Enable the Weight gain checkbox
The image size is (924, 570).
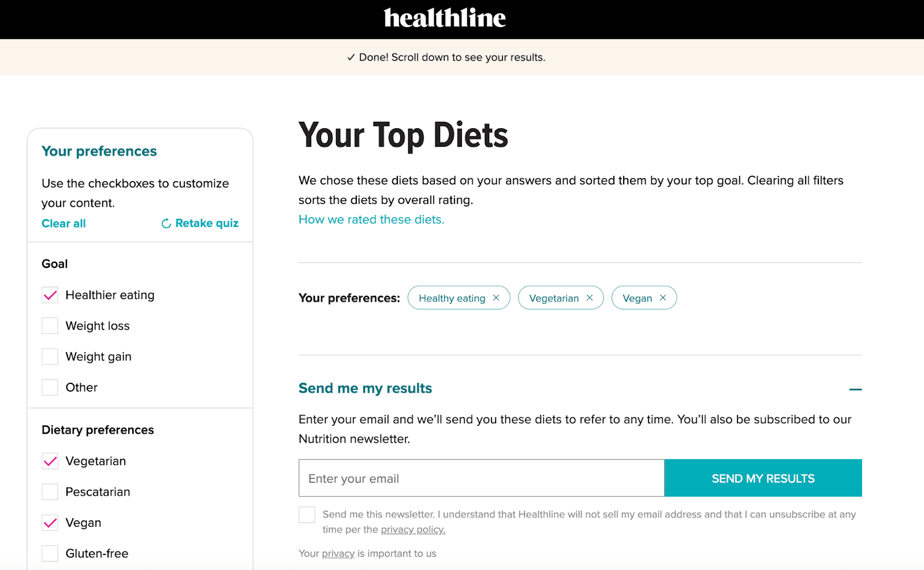pyautogui.click(x=50, y=356)
